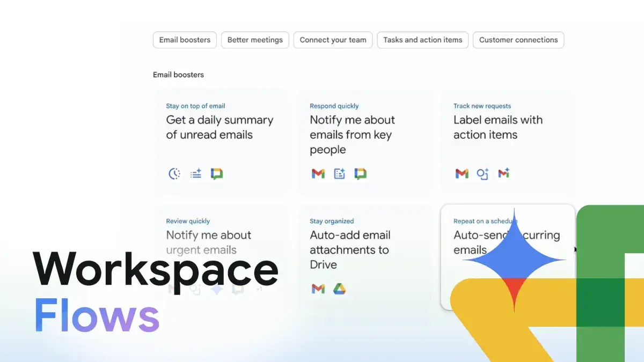Viewport: 644px width, 362px height.
Task: Switch to the Better meetings category
Action: tap(255, 40)
